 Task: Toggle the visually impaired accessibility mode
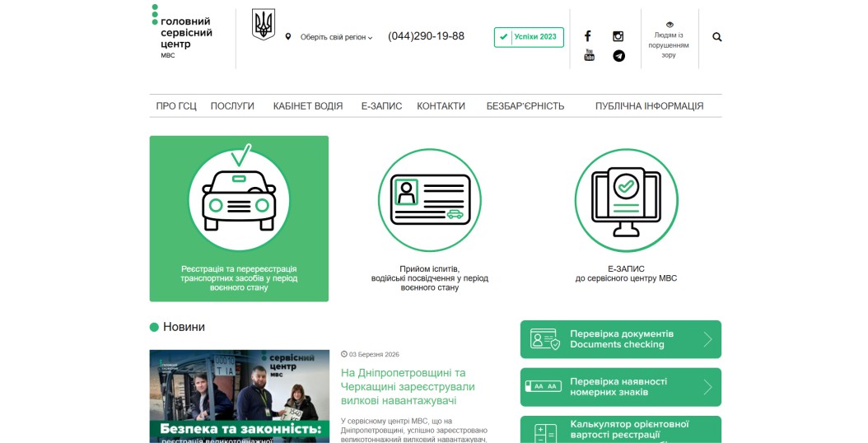[669, 40]
